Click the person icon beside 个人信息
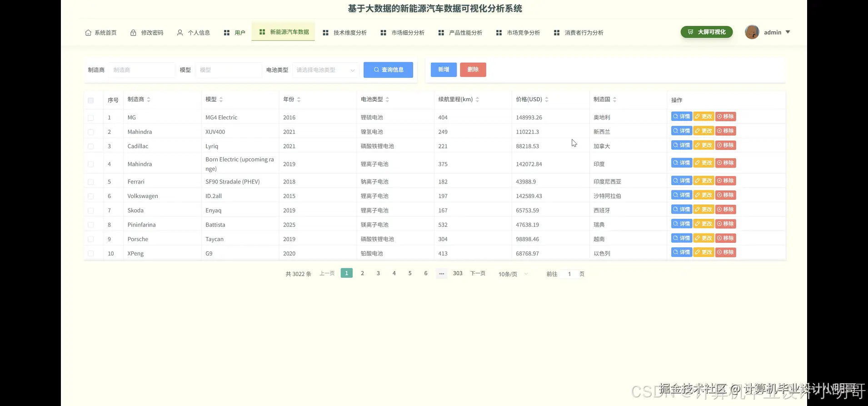This screenshot has height=406, width=868. (180, 33)
